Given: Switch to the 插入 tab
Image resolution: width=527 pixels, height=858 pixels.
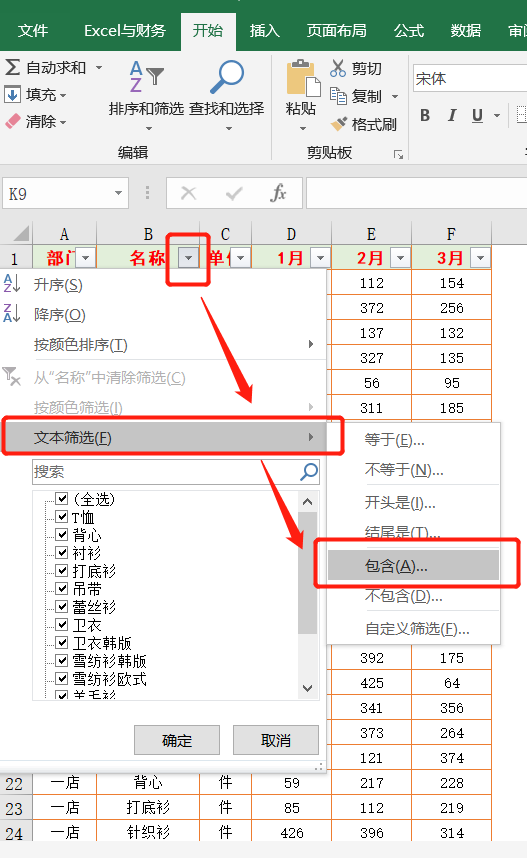Looking at the screenshot, I should coord(265,31).
